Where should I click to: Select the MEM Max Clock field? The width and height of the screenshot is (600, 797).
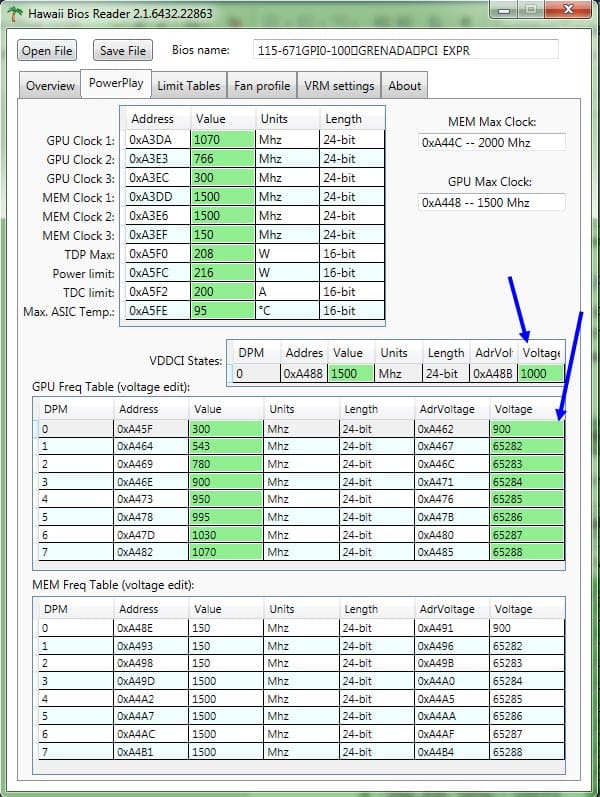[492, 142]
